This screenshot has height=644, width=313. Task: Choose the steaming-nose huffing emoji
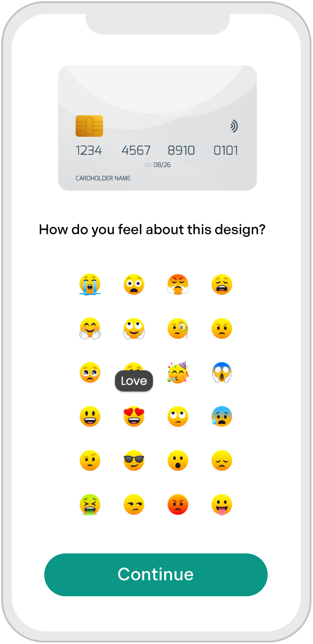(178, 285)
